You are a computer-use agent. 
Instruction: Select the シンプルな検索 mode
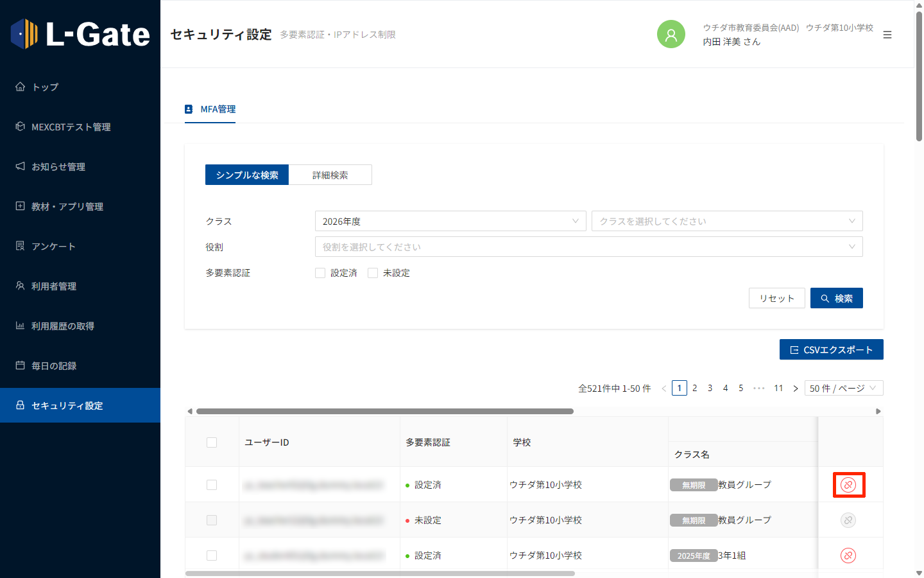tap(247, 175)
